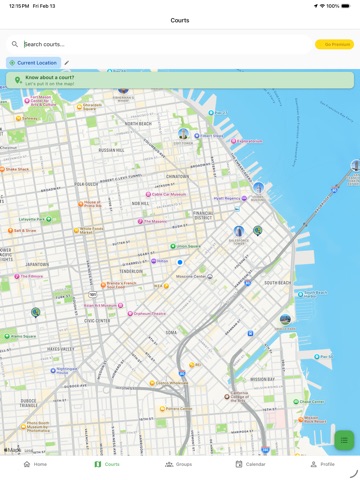
Task: Tap the Hilton hotel pin
Action: [x=153, y=261]
